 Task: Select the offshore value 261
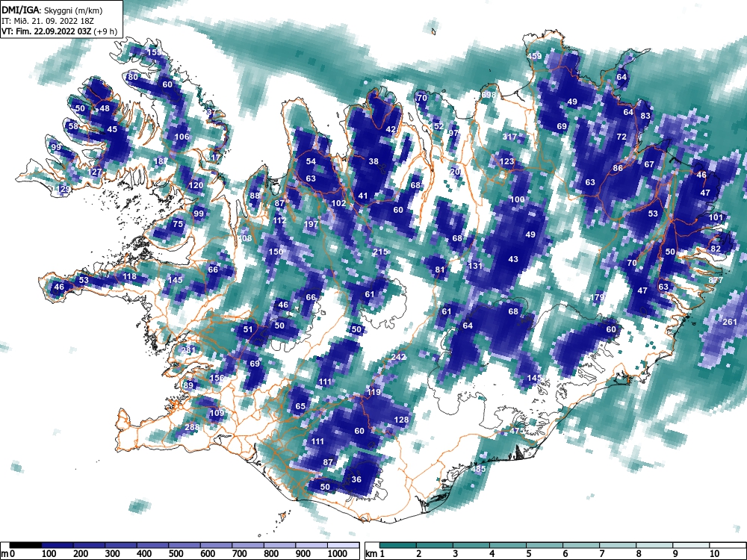click(x=730, y=321)
